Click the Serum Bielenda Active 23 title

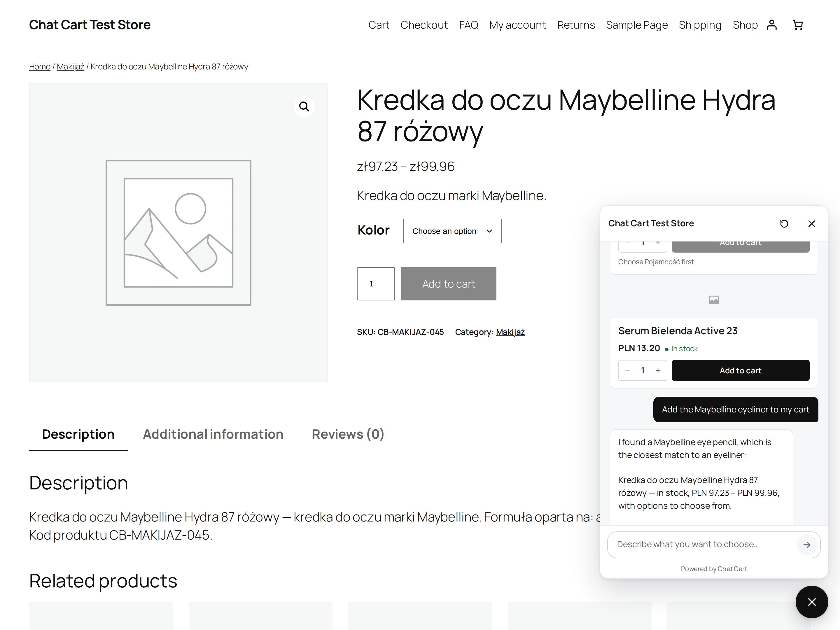(678, 331)
